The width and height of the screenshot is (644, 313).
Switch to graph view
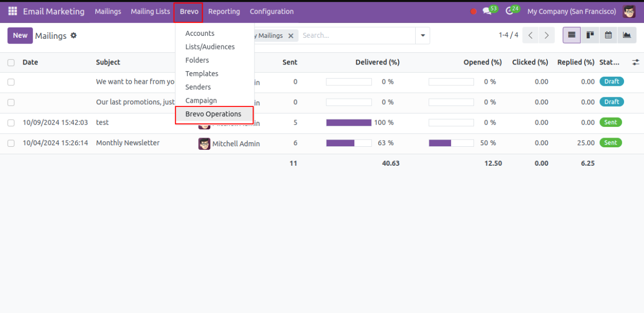click(627, 35)
